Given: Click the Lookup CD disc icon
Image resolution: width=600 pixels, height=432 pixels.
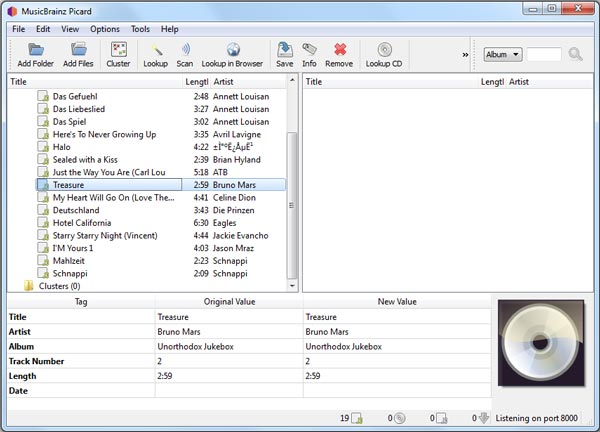Looking at the screenshot, I should 384,55.
